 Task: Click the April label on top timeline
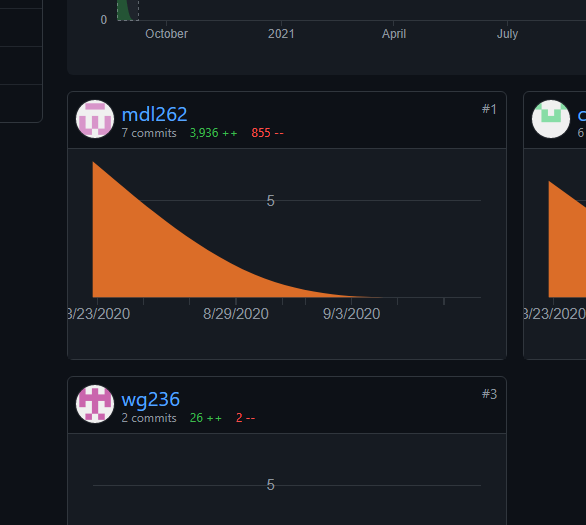pyautogui.click(x=394, y=34)
